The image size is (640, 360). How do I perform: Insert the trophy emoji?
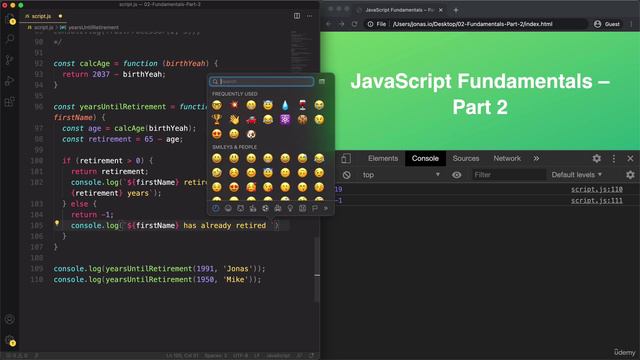pyautogui.click(x=217, y=120)
